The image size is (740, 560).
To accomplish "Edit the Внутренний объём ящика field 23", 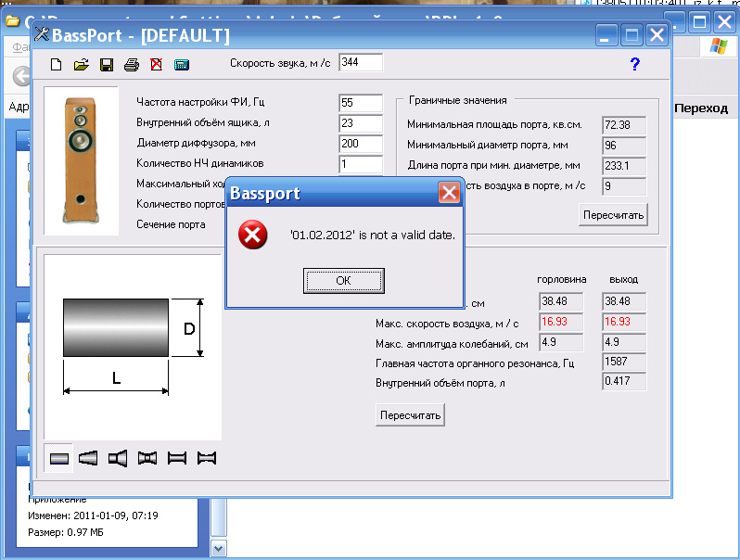I will (361, 123).
